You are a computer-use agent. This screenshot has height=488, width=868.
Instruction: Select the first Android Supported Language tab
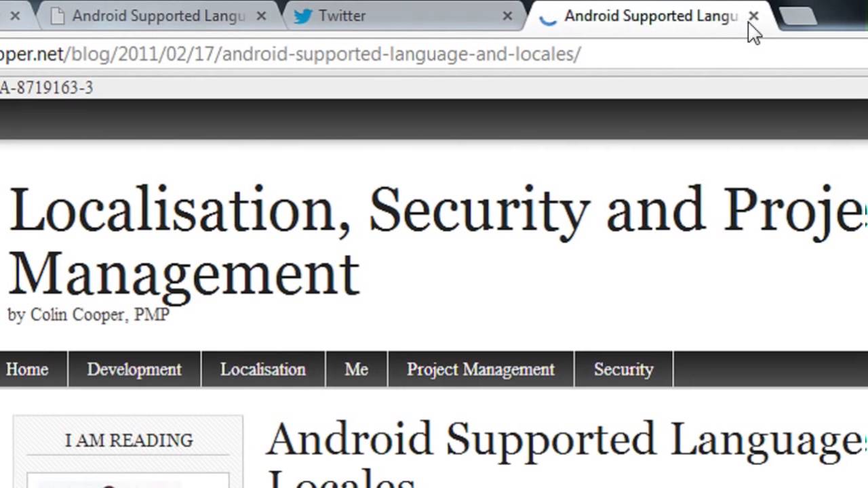tap(158, 16)
